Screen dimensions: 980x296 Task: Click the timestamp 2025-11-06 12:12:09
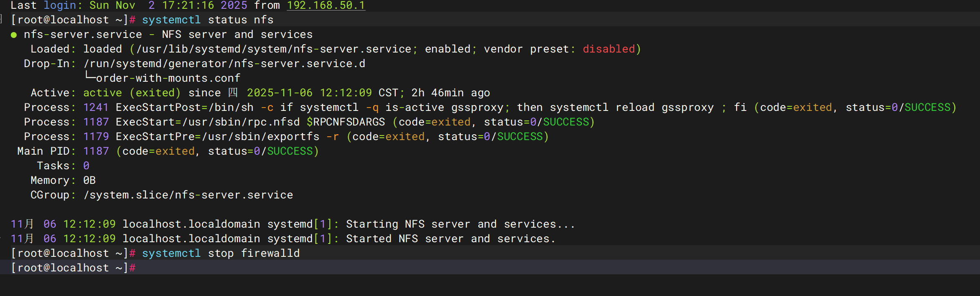[309, 93]
